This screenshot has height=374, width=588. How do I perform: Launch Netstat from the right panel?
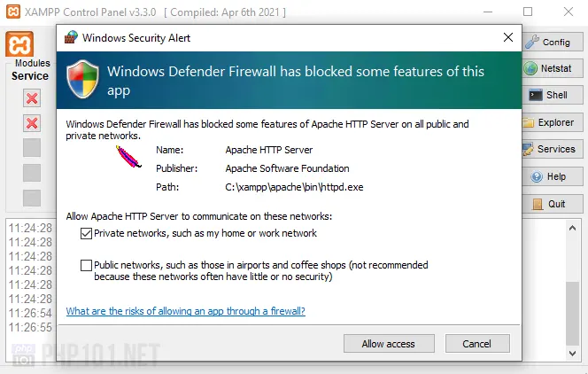[549, 68]
